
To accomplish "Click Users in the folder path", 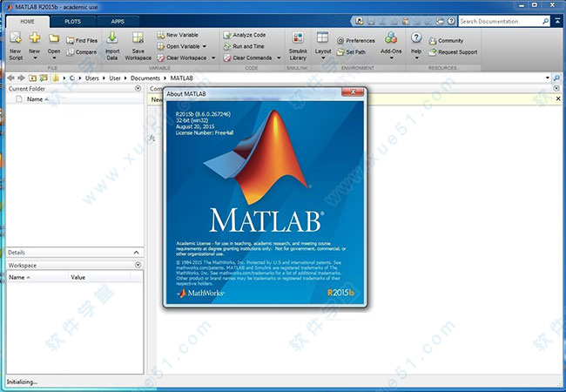I will coord(92,78).
